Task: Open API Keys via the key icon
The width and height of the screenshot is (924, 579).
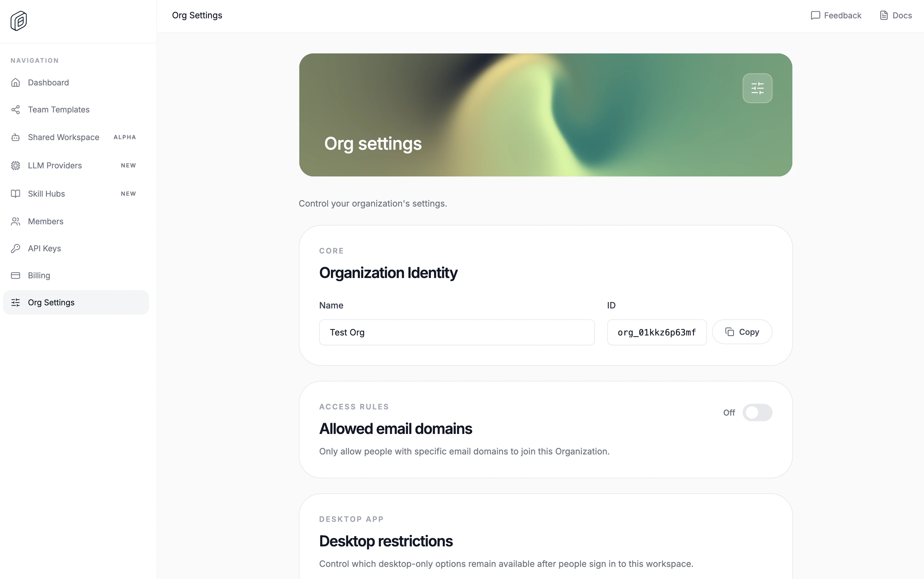Action: click(x=15, y=248)
